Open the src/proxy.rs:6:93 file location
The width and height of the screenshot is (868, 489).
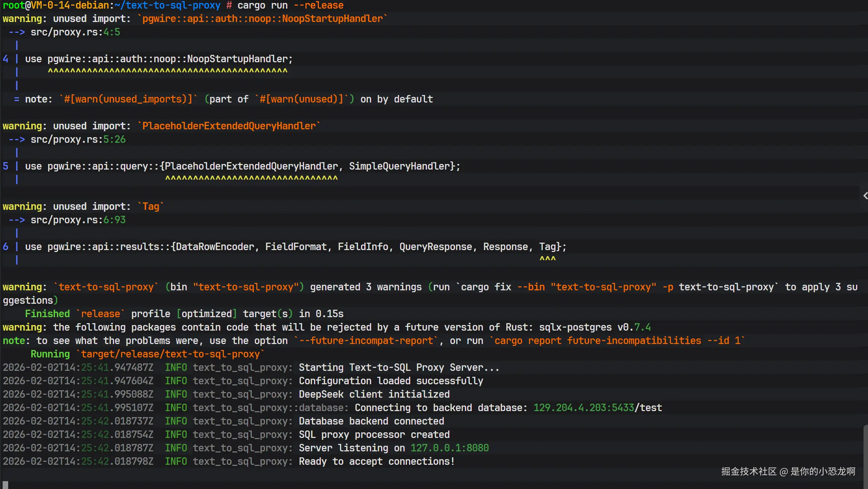tap(78, 220)
